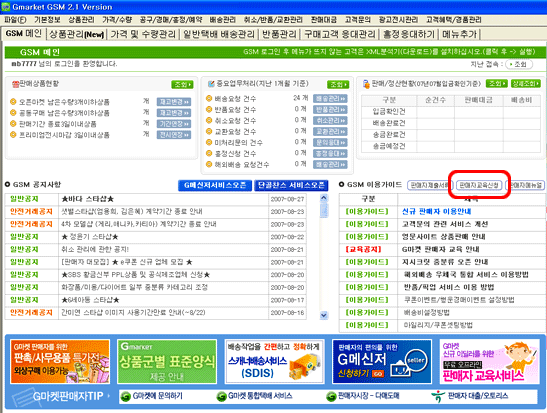Screen dimensions: 547x413
Task: Click the 교환관리 button
Action: pos(330,131)
